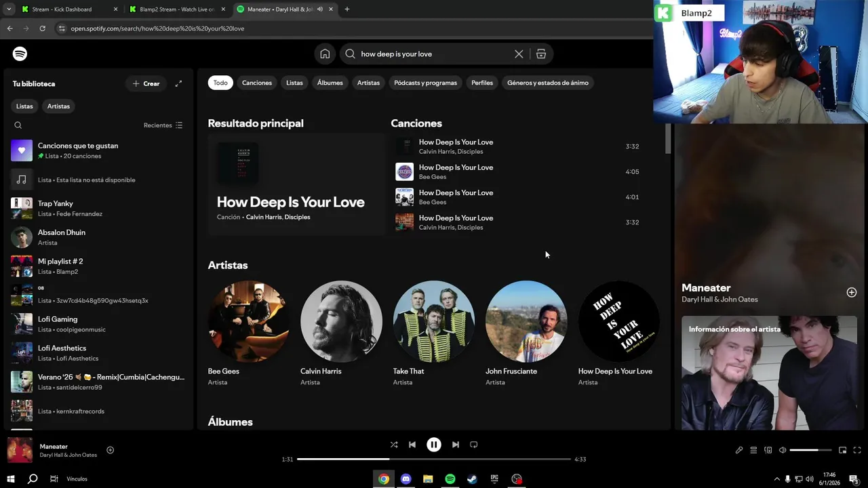Open Discord from the taskbar
The width and height of the screenshot is (868, 488).
(406, 479)
